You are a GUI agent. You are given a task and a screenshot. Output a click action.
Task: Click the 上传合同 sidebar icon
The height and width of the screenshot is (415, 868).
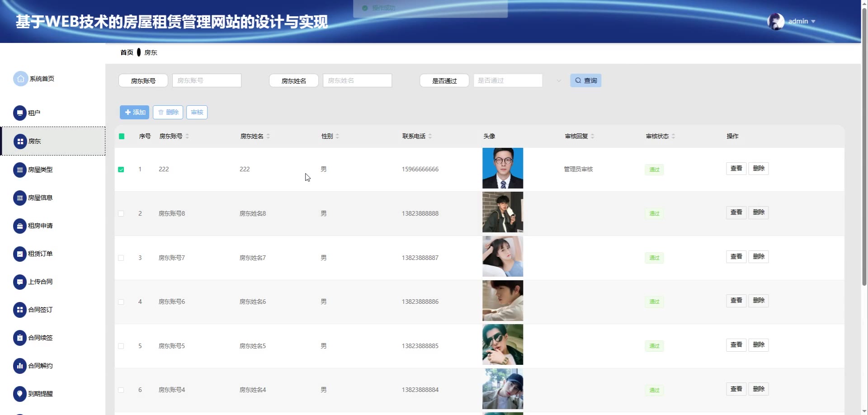[x=20, y=282]
